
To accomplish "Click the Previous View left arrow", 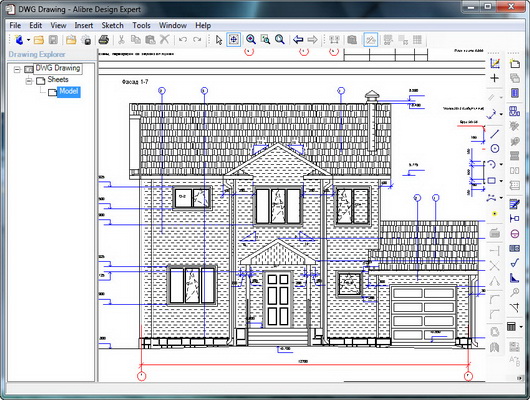I will (298, 40).
